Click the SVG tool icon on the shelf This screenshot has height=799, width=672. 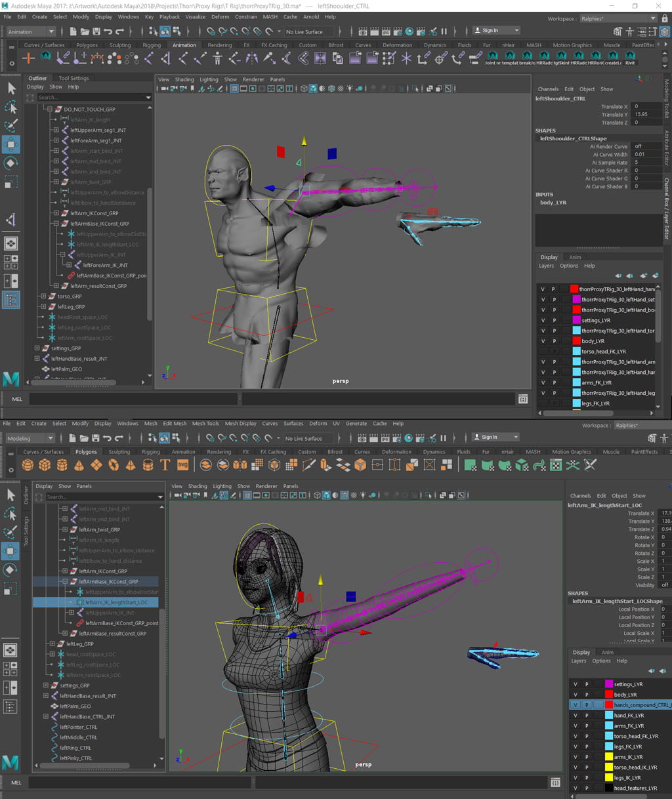click(182, 465)
